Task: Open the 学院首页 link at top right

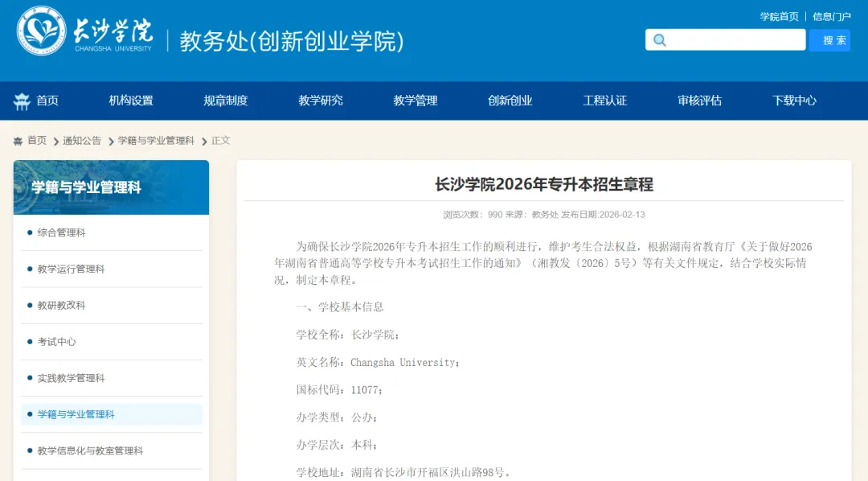Action: pos(779,17)
